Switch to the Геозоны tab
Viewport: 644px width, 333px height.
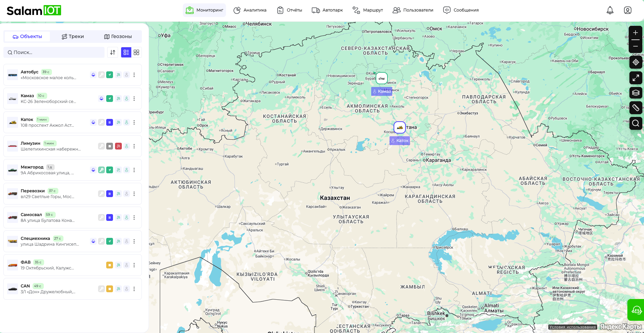click(x=118, y=36)
